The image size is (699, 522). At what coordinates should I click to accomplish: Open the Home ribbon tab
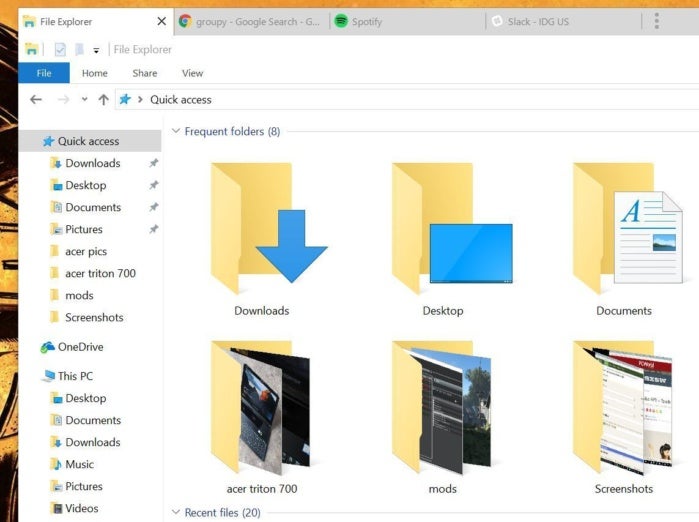95,73
